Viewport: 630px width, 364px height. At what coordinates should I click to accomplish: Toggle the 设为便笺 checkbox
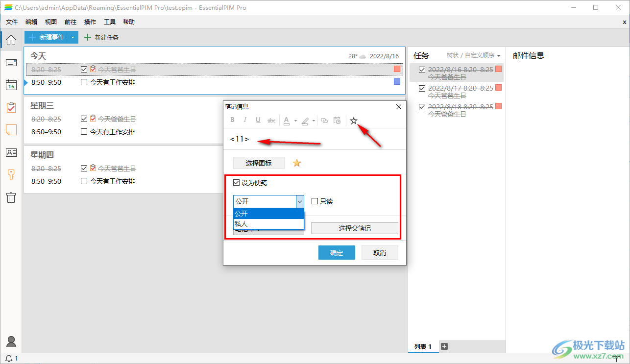(237, 183)
